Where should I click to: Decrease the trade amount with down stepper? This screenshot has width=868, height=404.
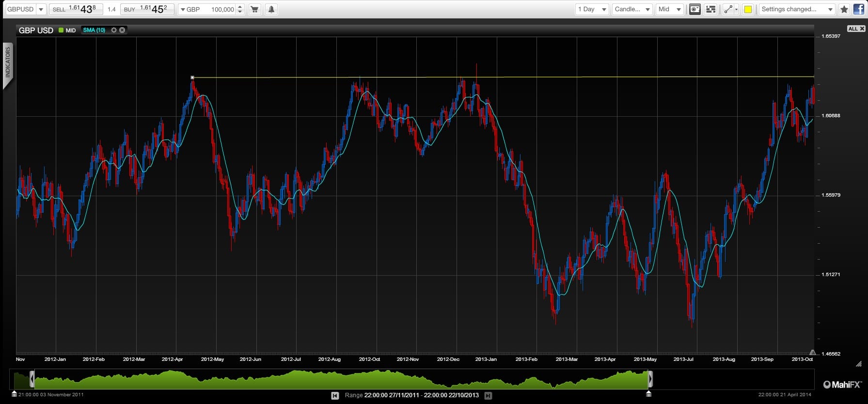[240, 12]
